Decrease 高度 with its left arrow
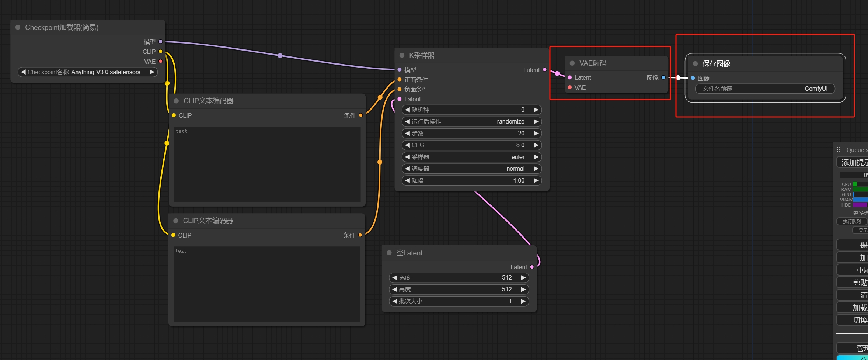This screenshot has height=360, width=868. tap(394, 289)
